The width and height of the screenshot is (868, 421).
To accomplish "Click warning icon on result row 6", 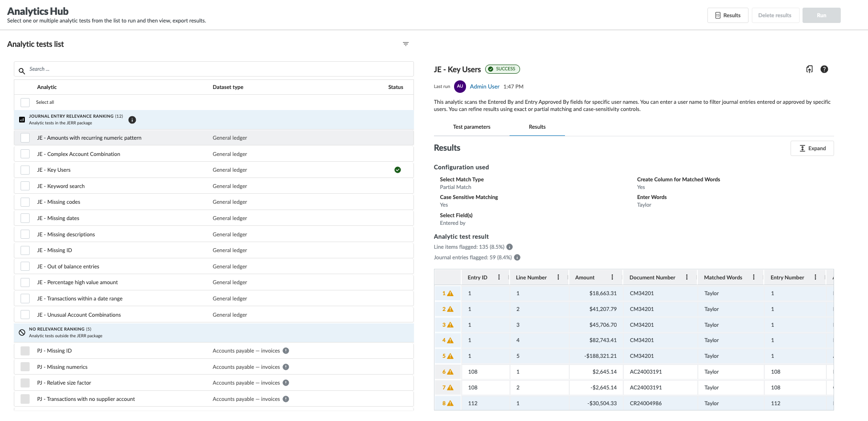I will 450,372.
